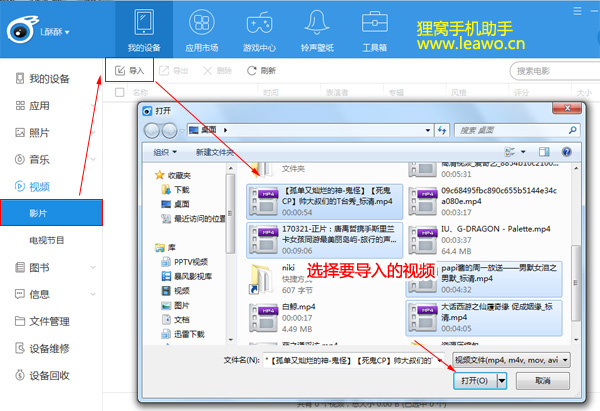This screenshot has width=600, height=411.
Task: Select 文档 library
Action: [176, 320]
